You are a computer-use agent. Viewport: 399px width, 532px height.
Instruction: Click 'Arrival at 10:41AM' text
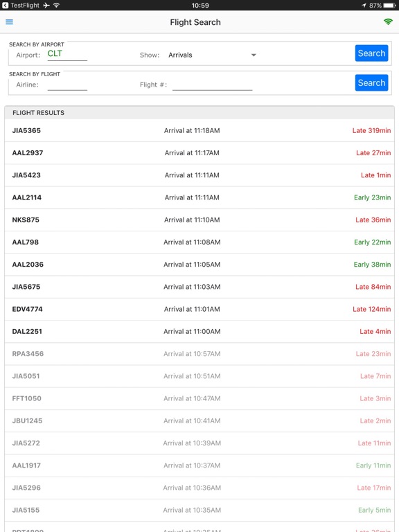point(192,421)
